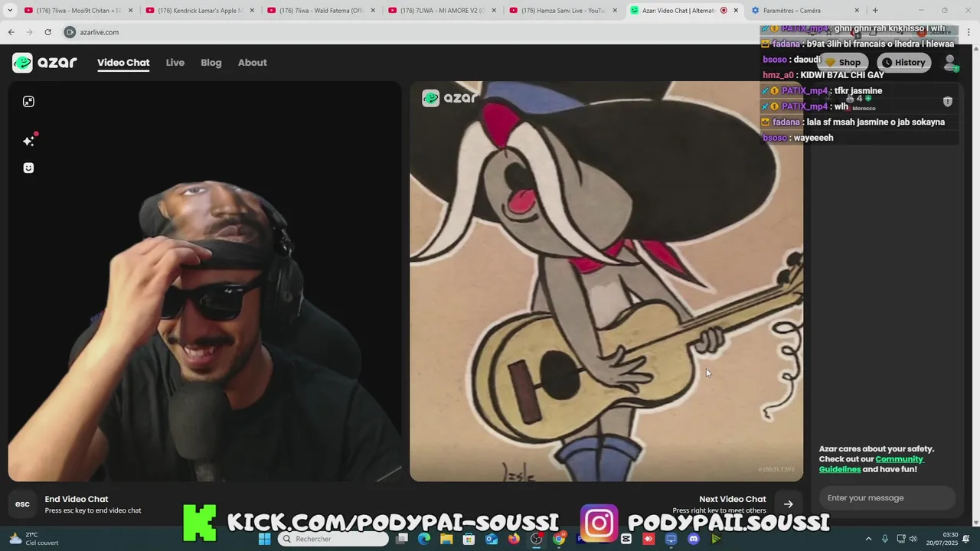Click the site info icon in address bar
This screenshot has width=980, height=551.
(70, 32)
